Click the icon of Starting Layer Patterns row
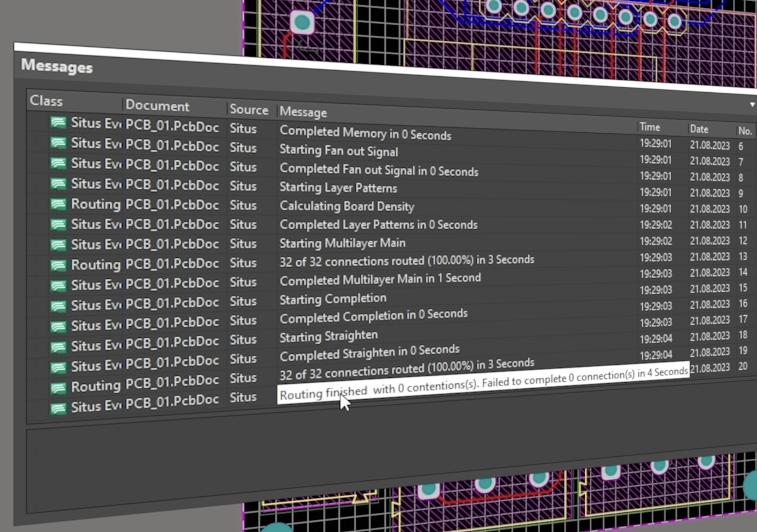This screenshot has width=757, height=532. (x=58, y=184)
